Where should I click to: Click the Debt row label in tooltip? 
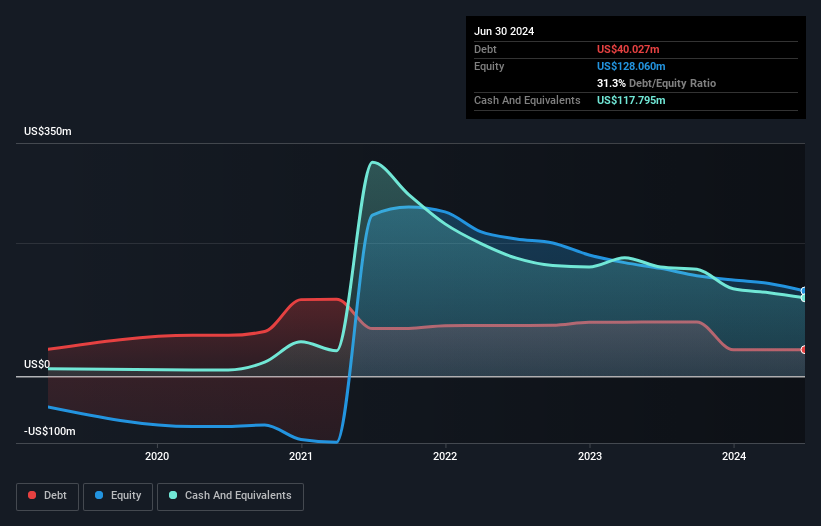(x=485, y=49)
